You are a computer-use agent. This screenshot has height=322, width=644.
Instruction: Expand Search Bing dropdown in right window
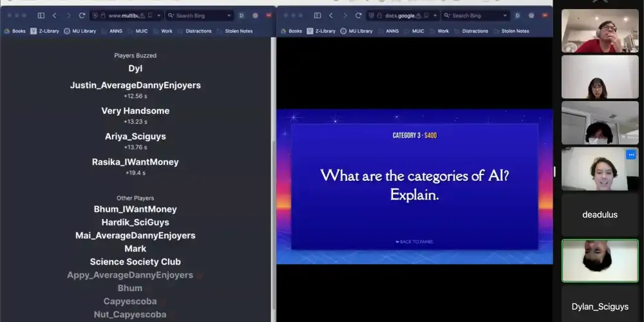coord(504,15)
